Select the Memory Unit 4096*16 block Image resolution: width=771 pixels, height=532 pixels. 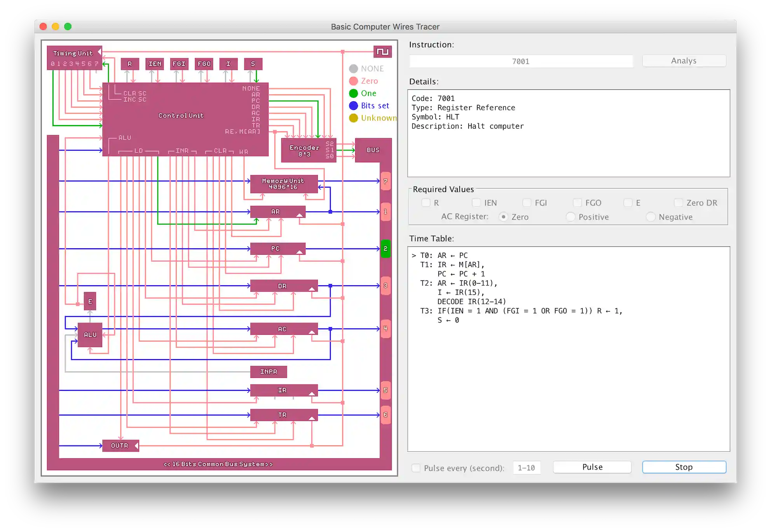[x=283, y=184]
